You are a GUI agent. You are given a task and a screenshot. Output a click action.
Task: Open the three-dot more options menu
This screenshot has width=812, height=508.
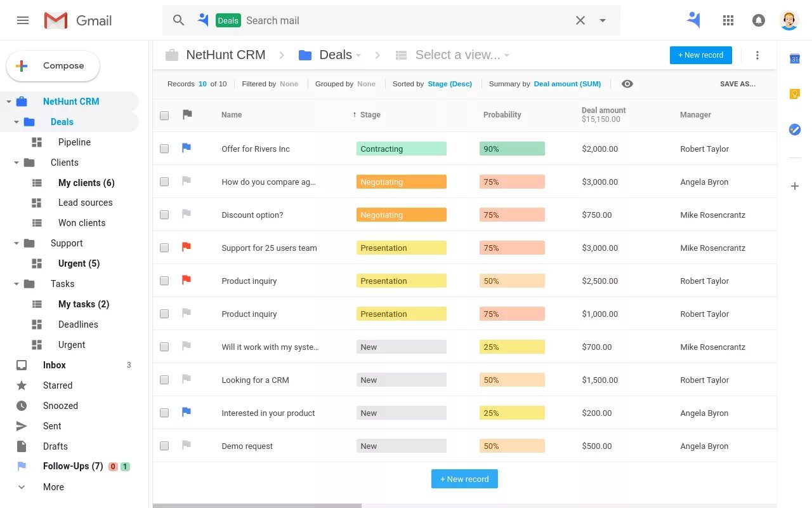[757, 55]
